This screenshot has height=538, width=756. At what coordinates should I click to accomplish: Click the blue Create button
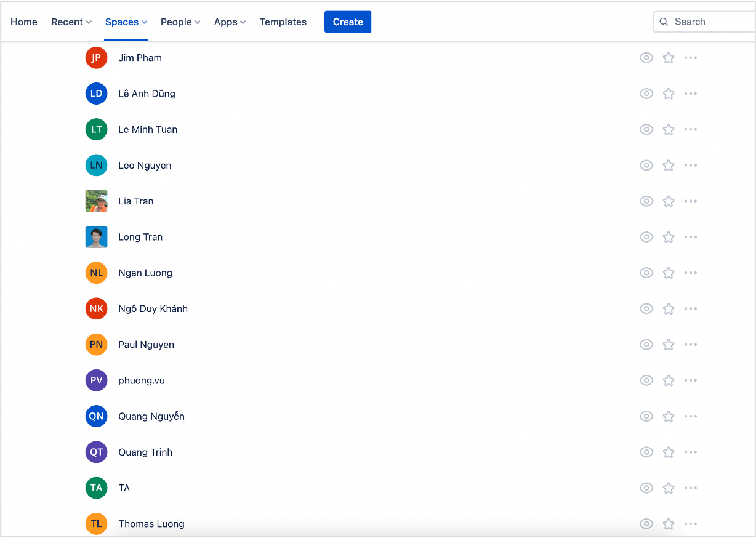pos(348,22)
